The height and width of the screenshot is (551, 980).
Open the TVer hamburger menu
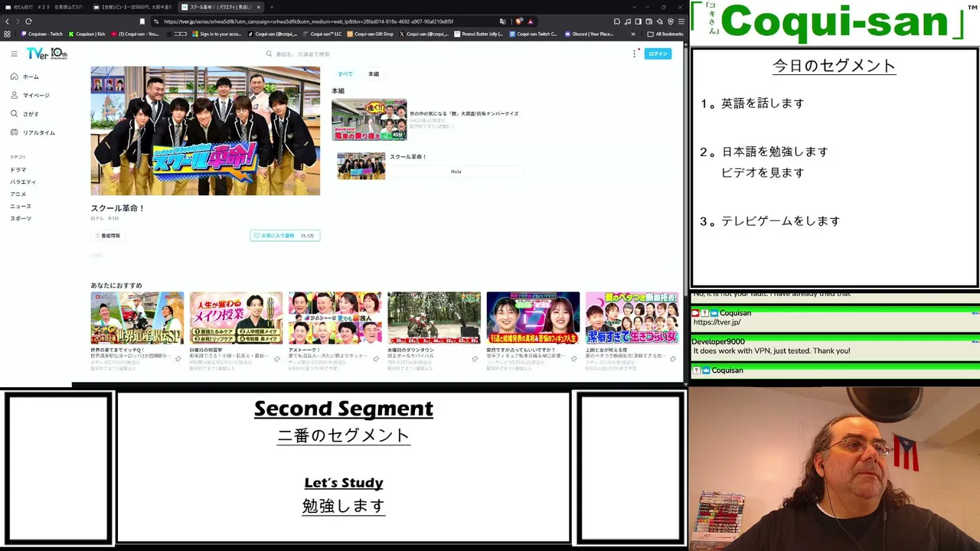pyautogui.click(x=14, y=54)
